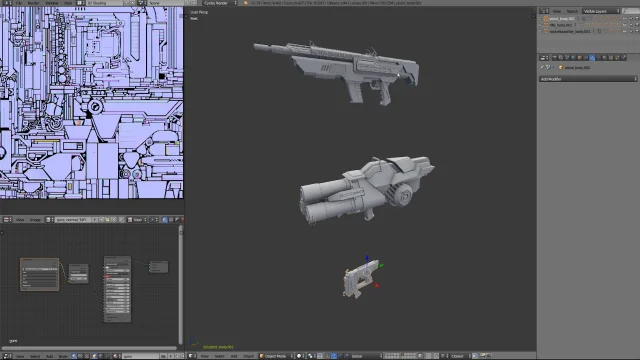Viewport: 640px width, 360px height.
Task: Click the pivot point icon in 3D header
Action: (x=310, y=356)
